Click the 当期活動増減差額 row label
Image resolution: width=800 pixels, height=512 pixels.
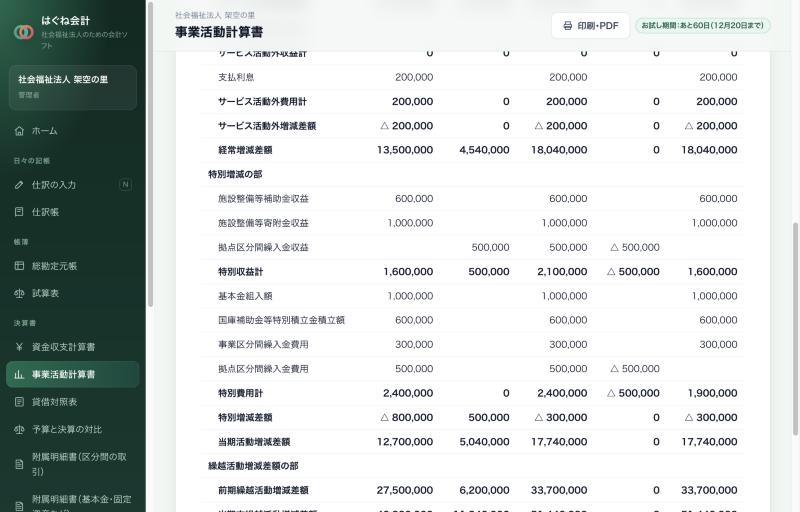254,442
